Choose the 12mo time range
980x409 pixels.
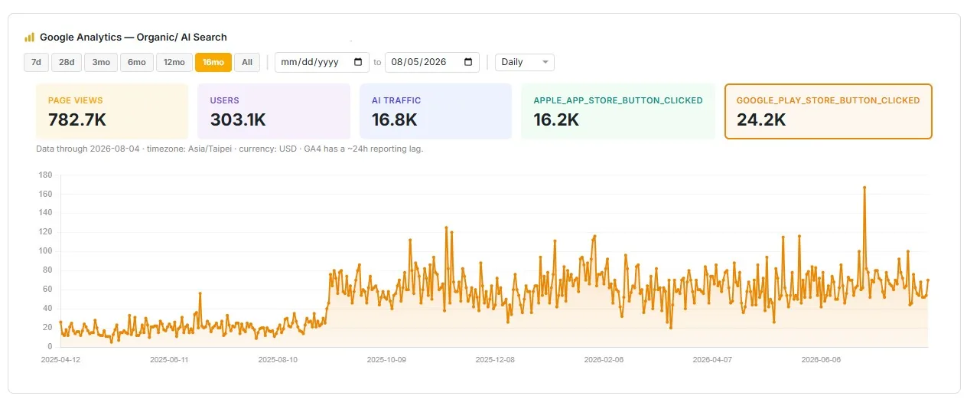pyautogui.click(x=174, y=62)
